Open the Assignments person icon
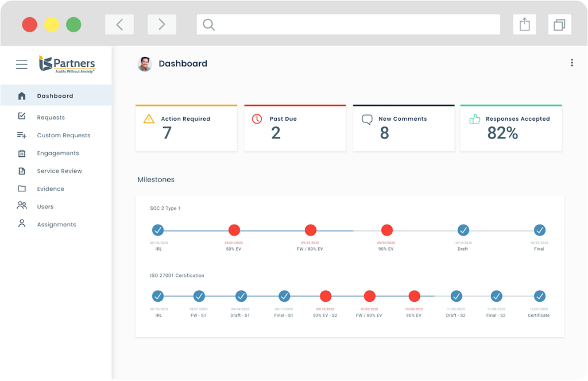588x381 pixels. click(21, 224)
